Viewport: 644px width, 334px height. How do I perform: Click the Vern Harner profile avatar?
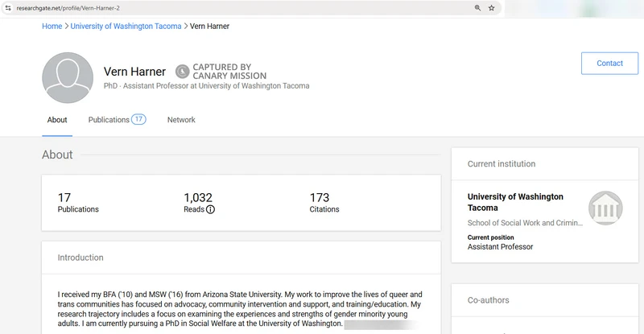(68, 77)
